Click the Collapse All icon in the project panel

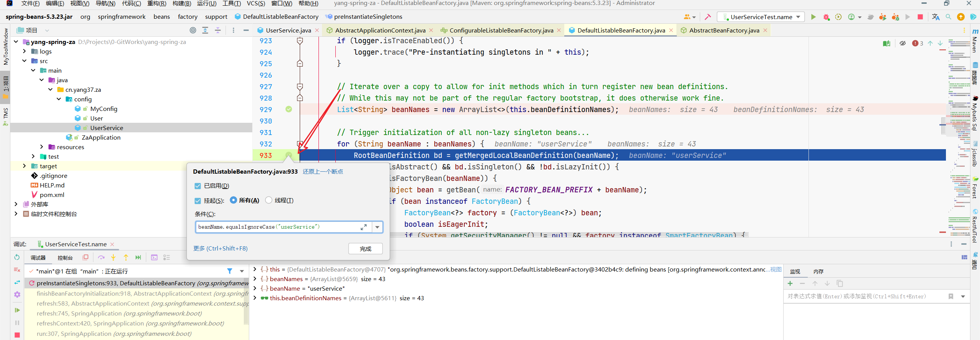click(x=218, y=30)
